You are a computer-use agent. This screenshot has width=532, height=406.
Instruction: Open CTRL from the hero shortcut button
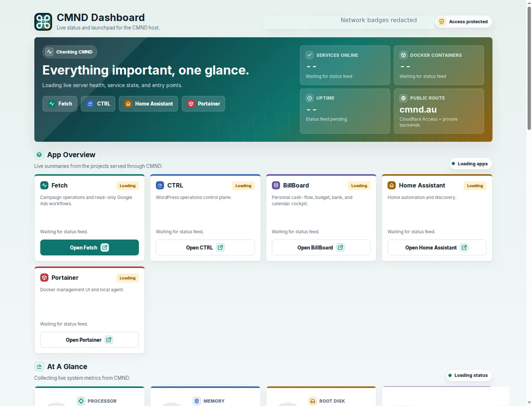[x=98, y=104]
